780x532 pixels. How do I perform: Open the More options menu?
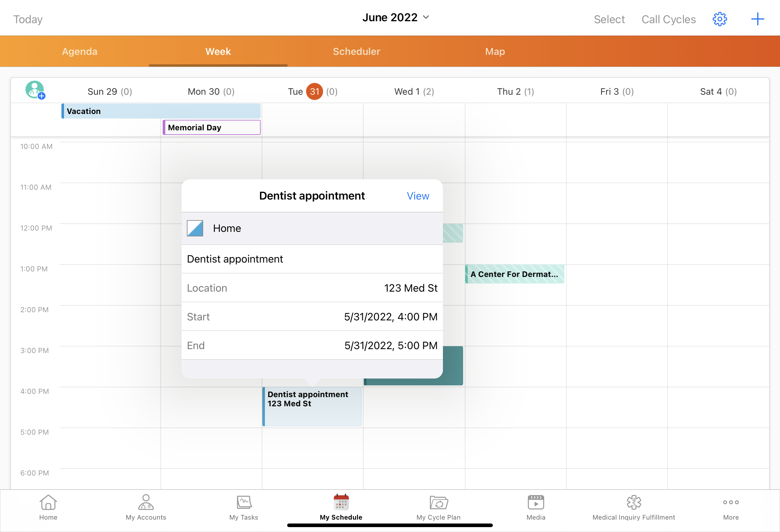(731, 507)
